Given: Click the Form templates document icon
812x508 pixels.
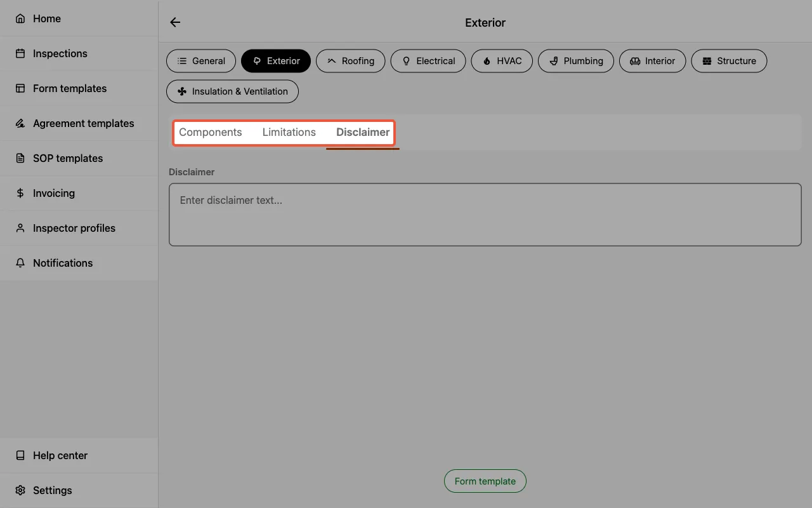Looking at the screenshot, I should 19,88.
